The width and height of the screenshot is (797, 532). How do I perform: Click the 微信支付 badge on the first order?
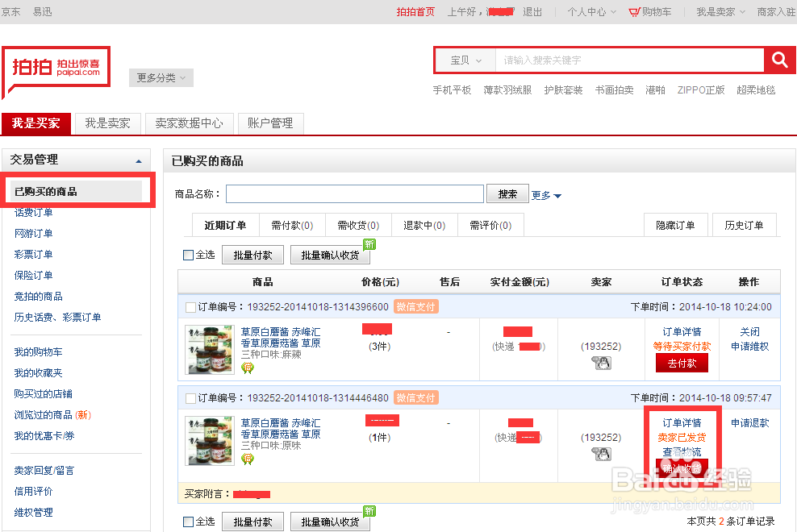click(x=416, y=306)
